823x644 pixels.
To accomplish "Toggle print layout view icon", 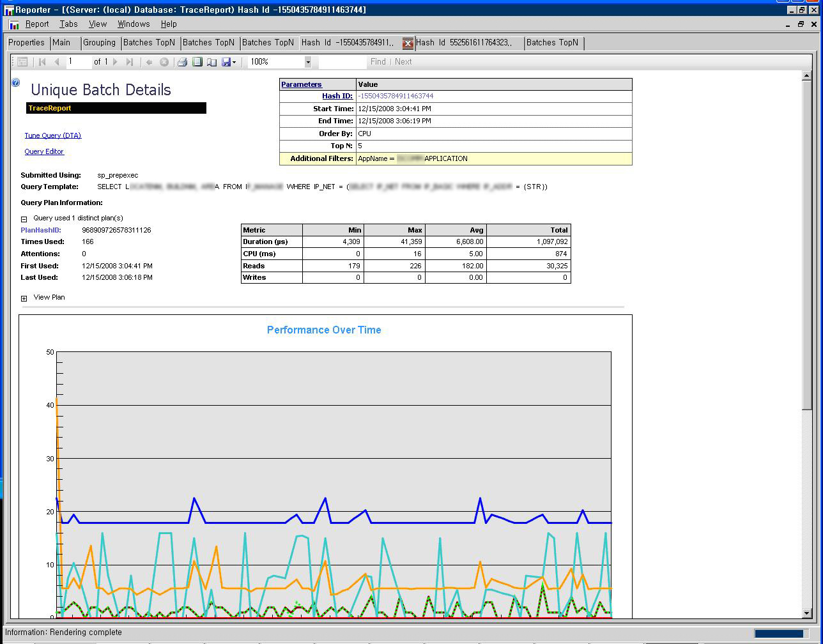I will tap(197, 62).
